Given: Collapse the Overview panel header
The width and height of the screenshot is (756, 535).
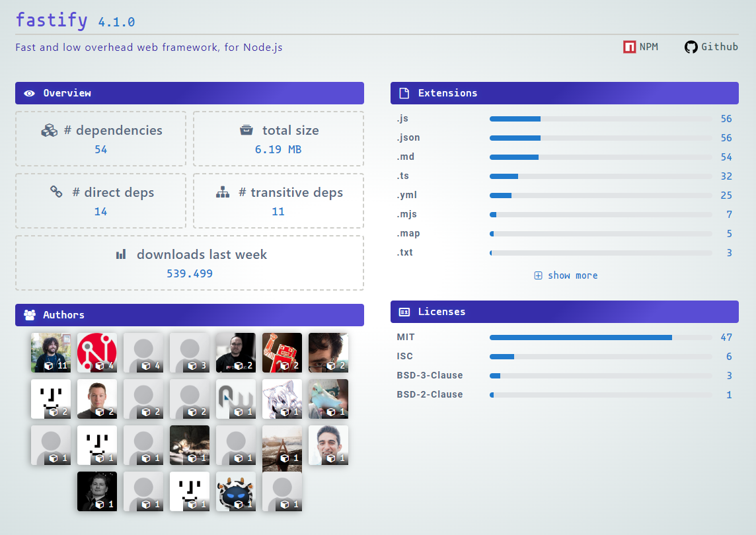Looking at the screenshot, I should tap(190, 93).
